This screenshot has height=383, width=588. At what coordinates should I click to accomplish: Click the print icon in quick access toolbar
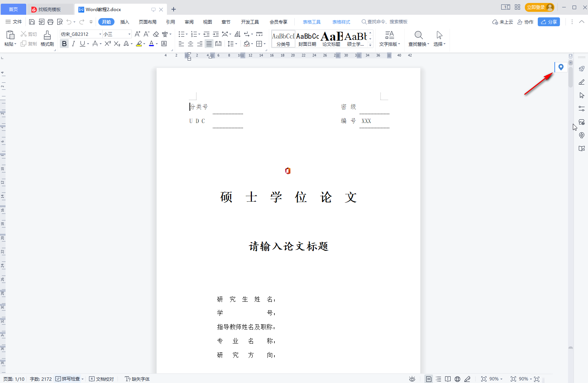pos(51,22)
